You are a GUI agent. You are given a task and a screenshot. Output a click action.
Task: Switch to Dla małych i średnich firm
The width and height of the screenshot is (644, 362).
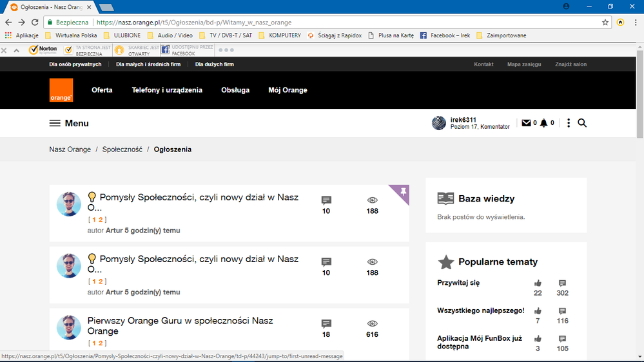[148, 64]
